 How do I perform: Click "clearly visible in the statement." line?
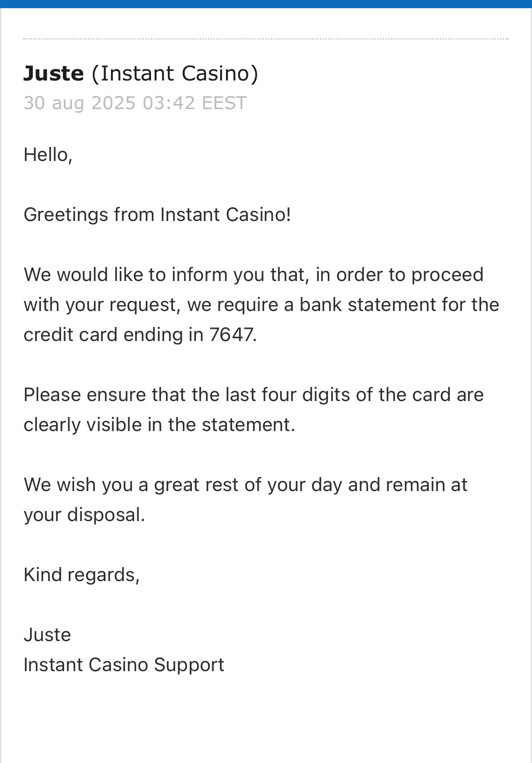[x=159, y=425]
